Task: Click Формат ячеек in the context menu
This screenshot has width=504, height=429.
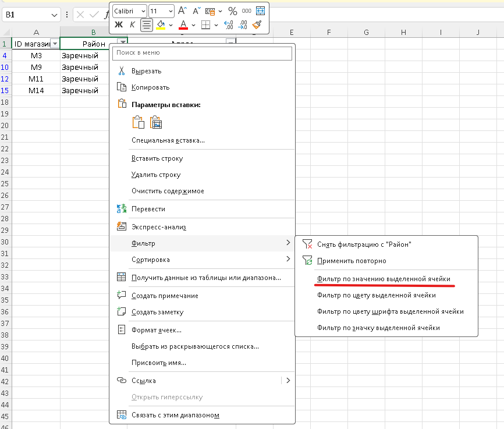Action: point(157,330)
